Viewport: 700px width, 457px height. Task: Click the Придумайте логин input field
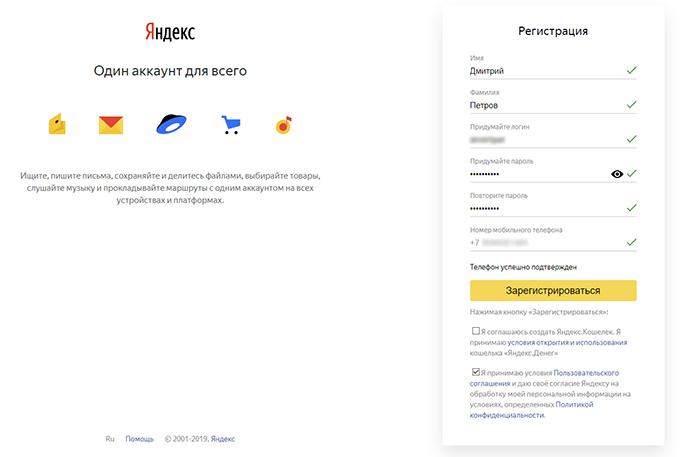coord(553,140)
